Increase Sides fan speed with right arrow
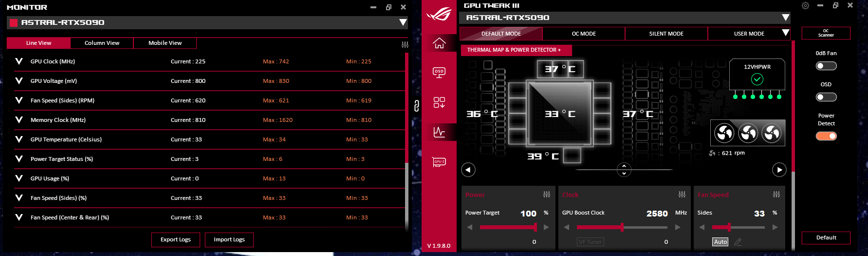 [775, 227]
